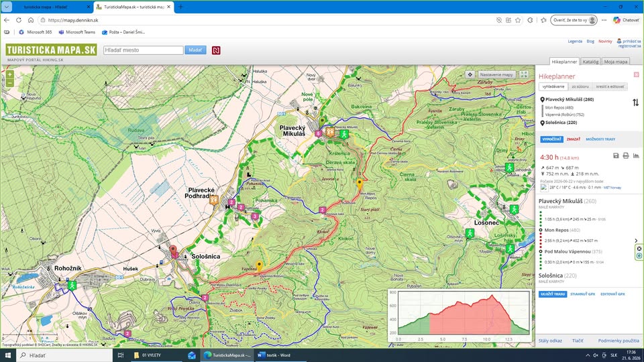Image resolution: width=644 pixels, height=362 pixels.
Task: Click the Denník N logo icon
Action: pyautogui.click(x=216, y=50)
